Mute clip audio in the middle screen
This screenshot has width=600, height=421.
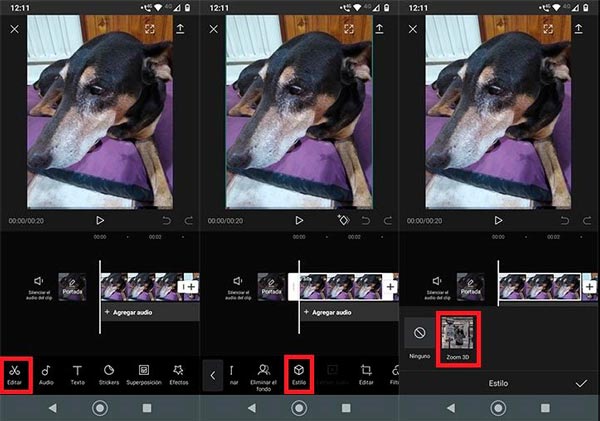tap(238, 287)
